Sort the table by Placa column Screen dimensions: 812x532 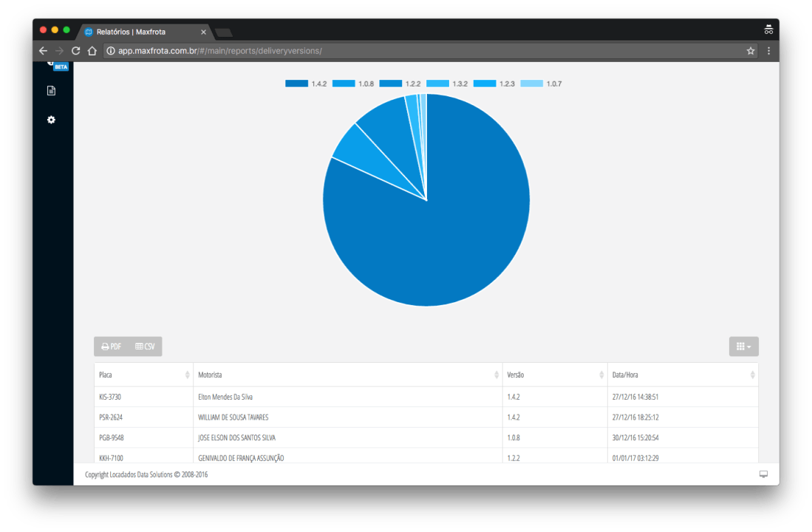[143, 375]
